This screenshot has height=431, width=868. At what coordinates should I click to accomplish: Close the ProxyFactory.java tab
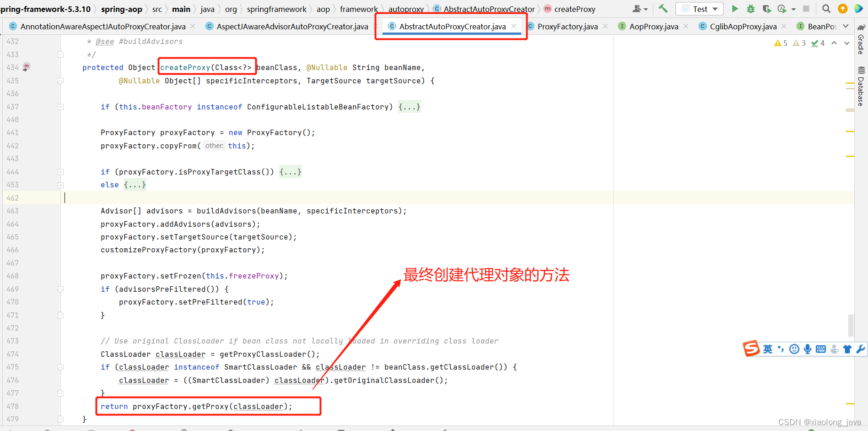605,26
